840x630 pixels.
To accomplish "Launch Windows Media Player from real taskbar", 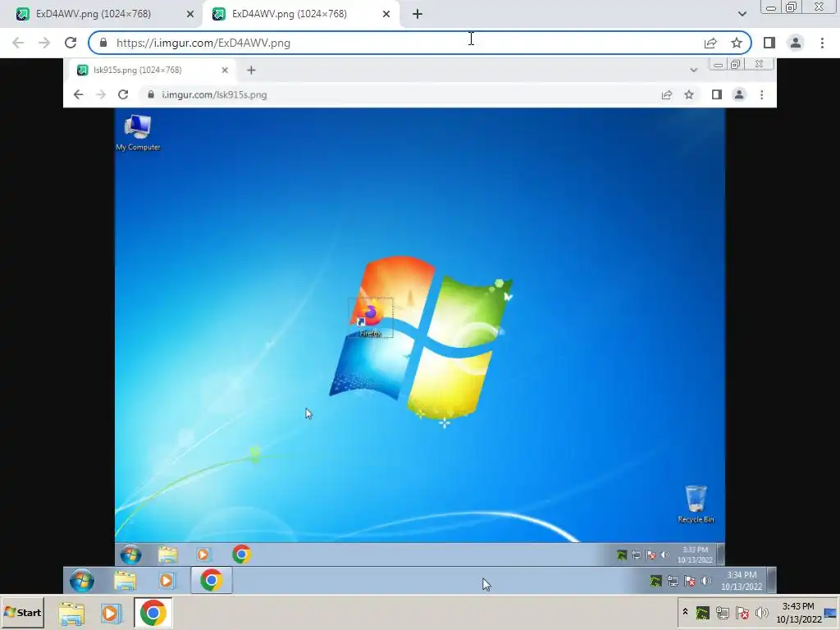I will pos(112,613).
